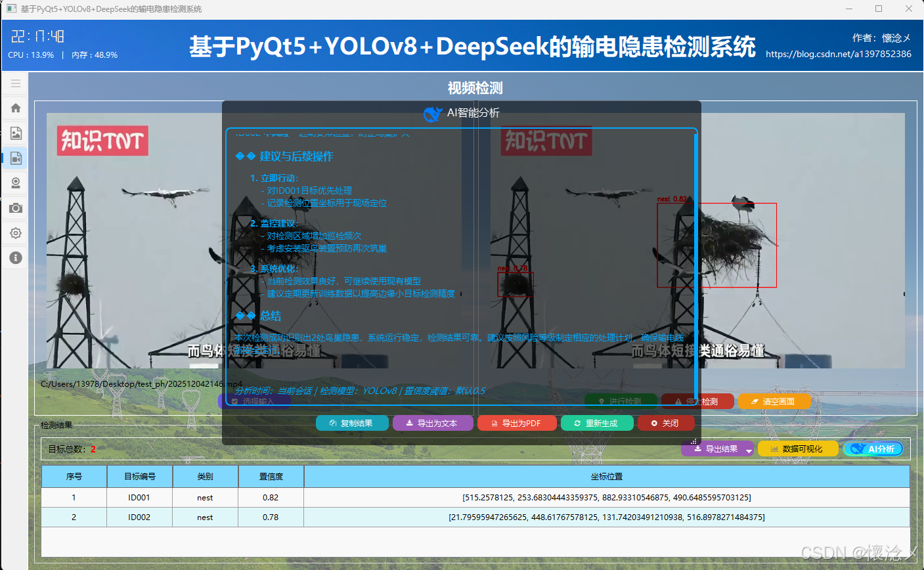Click the 停止检测 stop detection button
This screenshot has width=924, height=570.
[x=697, y=401]
